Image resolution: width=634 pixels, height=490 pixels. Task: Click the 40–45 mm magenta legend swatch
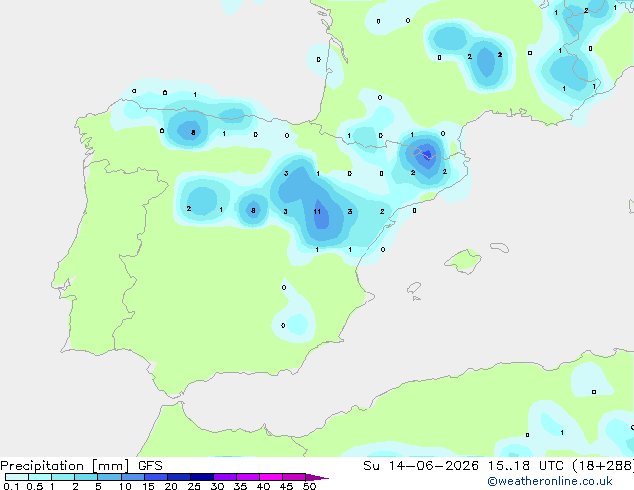pos(271,477)
